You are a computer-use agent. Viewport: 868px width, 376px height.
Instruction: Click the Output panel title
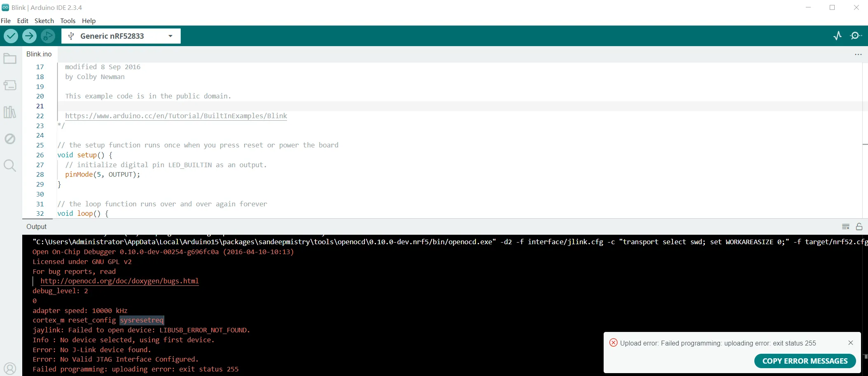point(37,227)
